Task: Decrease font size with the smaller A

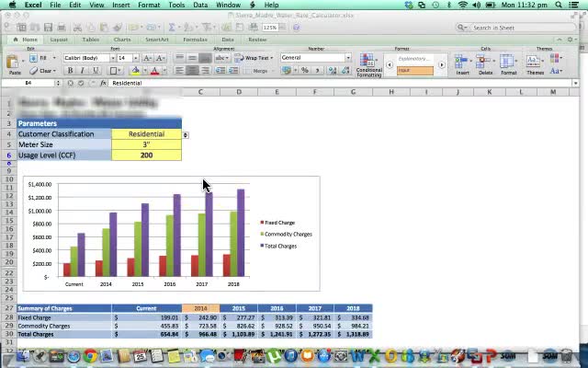Action: tap(160, 58)
